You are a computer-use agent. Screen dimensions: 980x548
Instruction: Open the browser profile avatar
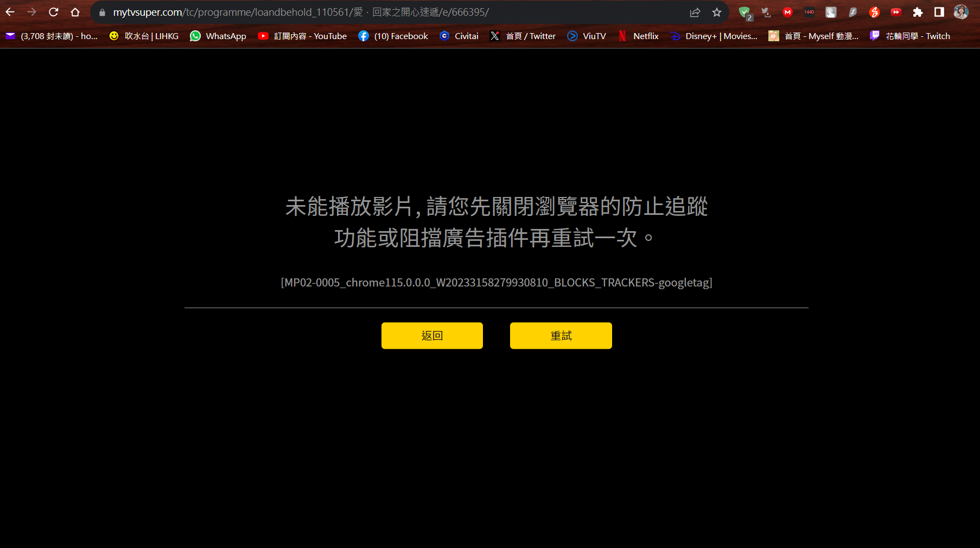960,12
